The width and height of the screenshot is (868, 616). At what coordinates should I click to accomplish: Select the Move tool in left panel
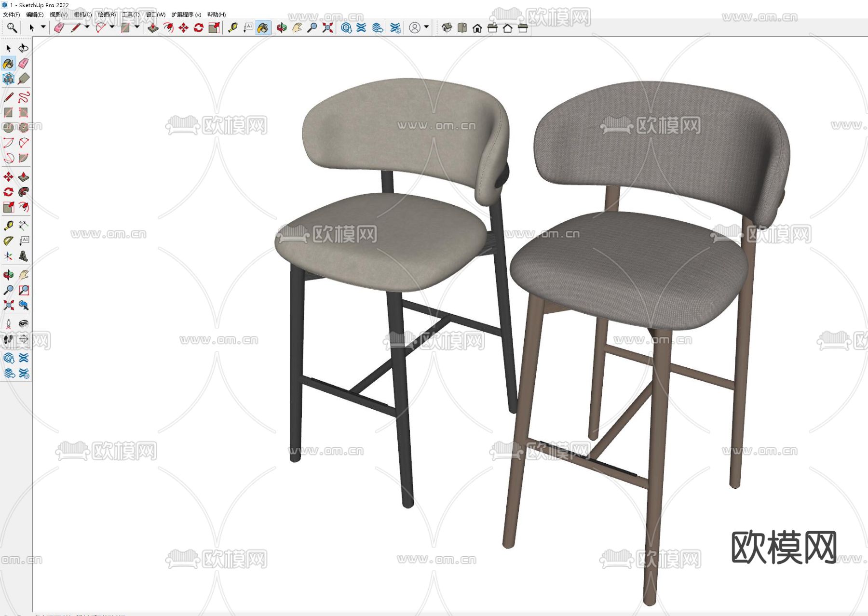click(x=8, y=177)
